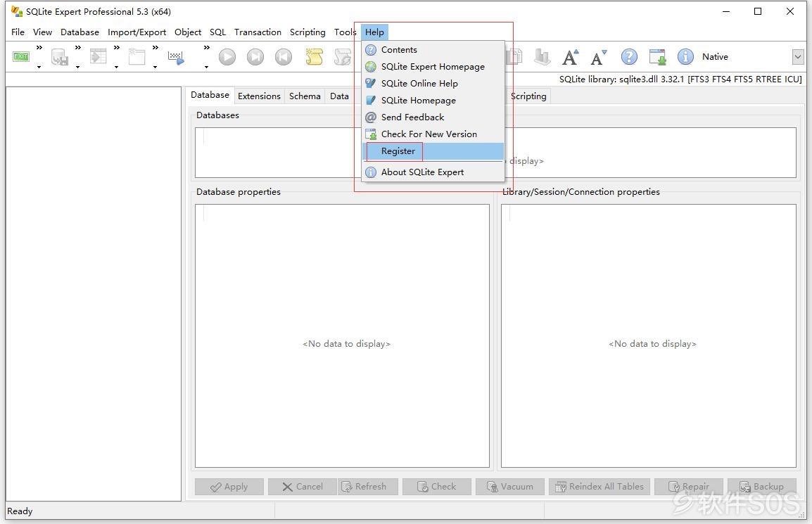Select SQLite Homepage menu entry
The height and width of the screenshot is (524, 812).
click(x=433, y=101)
